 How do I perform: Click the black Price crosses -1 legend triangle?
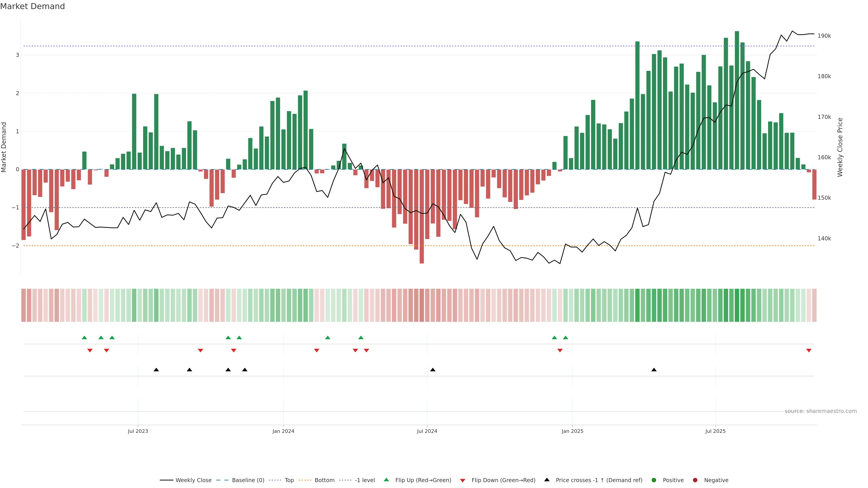(x=547, y=480)
